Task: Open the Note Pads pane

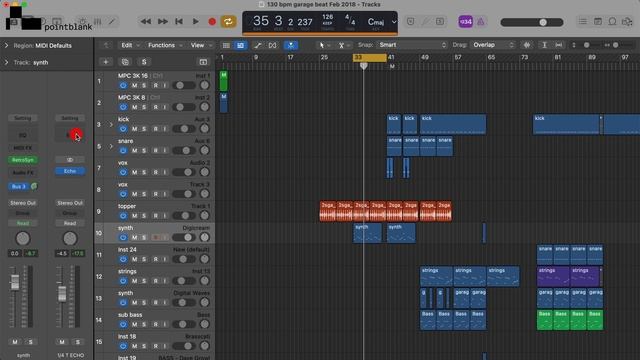Action: [x=598, y=22]
